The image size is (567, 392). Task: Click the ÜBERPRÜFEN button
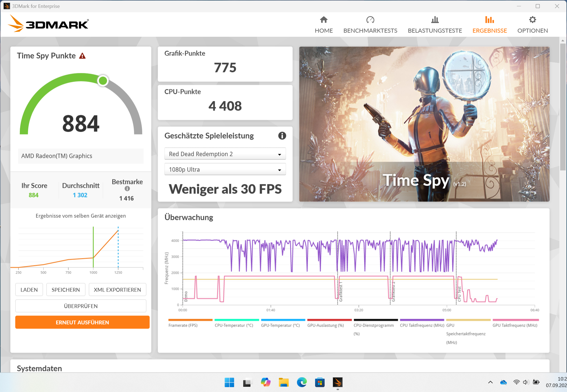(x=81, y=306)
